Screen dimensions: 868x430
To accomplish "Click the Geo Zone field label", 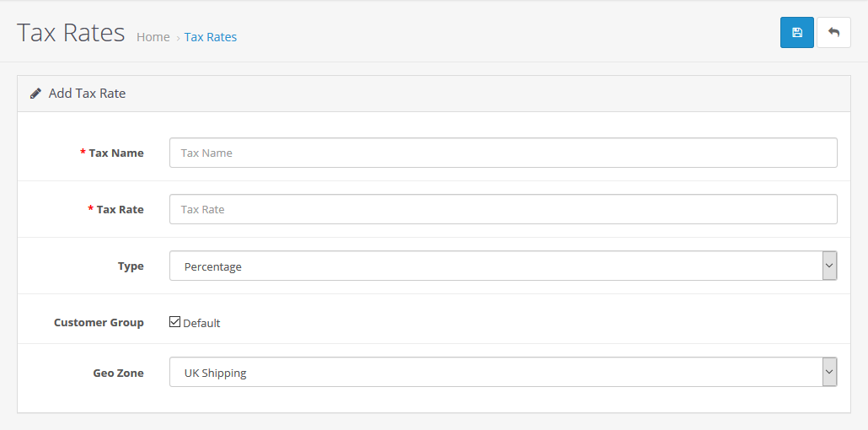I will click(118, 373).
